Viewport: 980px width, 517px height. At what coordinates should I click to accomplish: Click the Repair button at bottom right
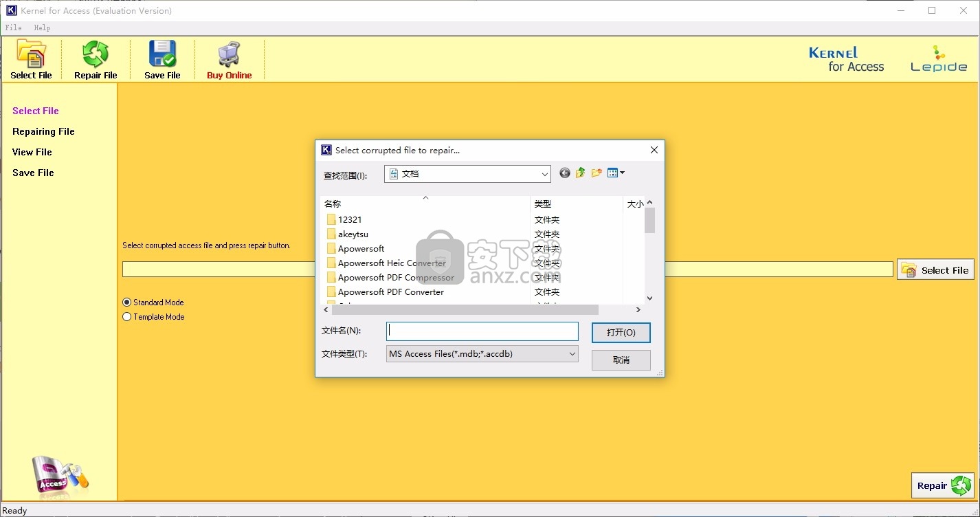pyautogui.click(x=942, y=485)
